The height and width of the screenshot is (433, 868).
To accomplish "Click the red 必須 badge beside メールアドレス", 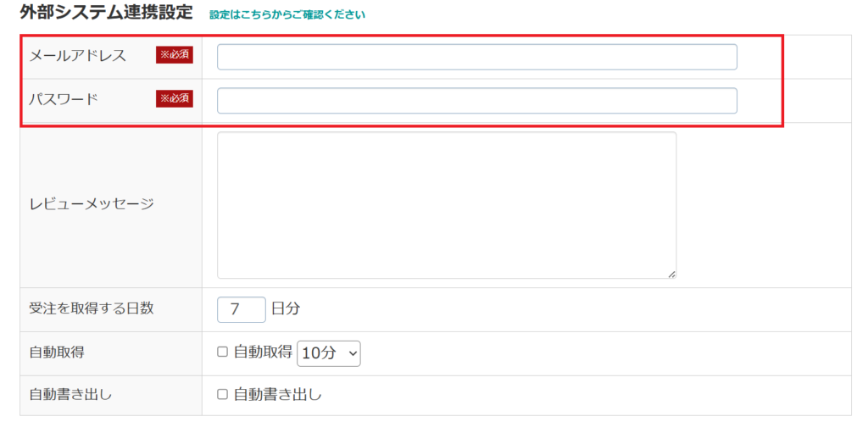I will [175, 55].
